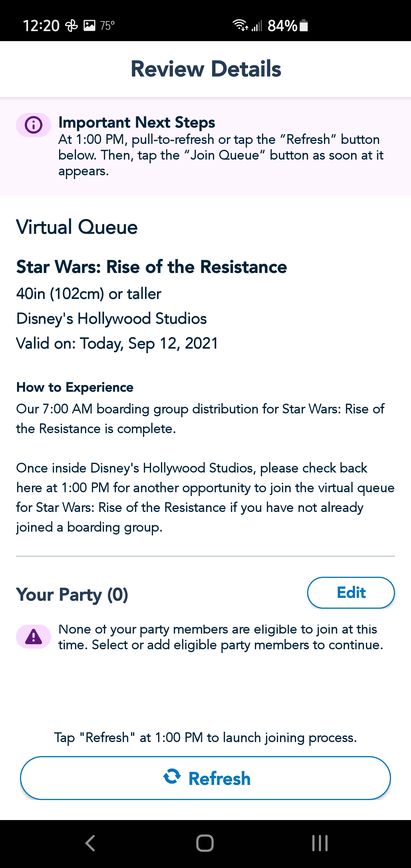
Task: Tap the Review Details page title
Action: pos(205,69)
